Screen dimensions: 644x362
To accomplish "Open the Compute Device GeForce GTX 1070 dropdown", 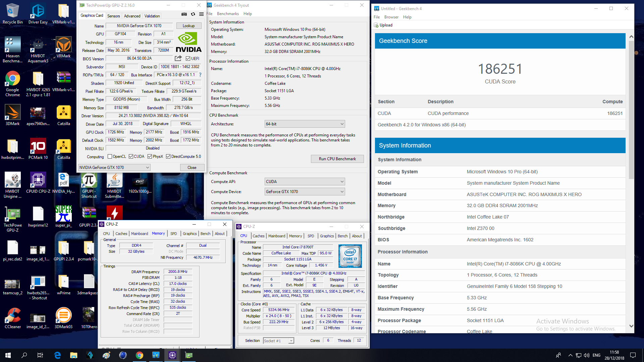I will (305, 192).
